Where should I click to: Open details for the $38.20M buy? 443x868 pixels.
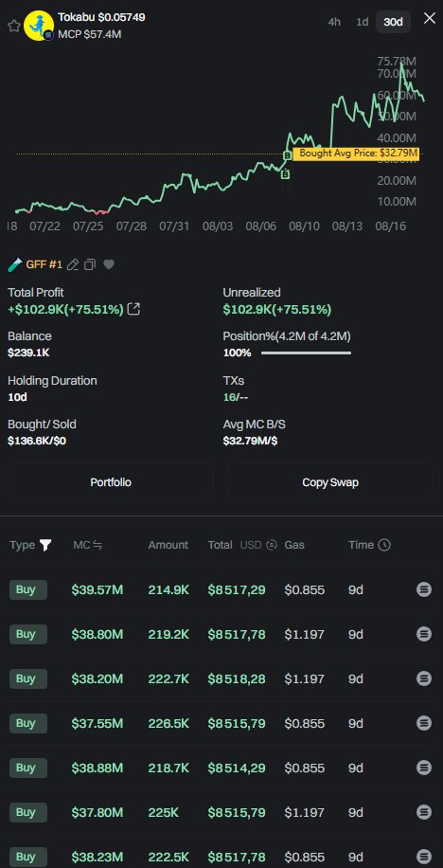point(424,678)
